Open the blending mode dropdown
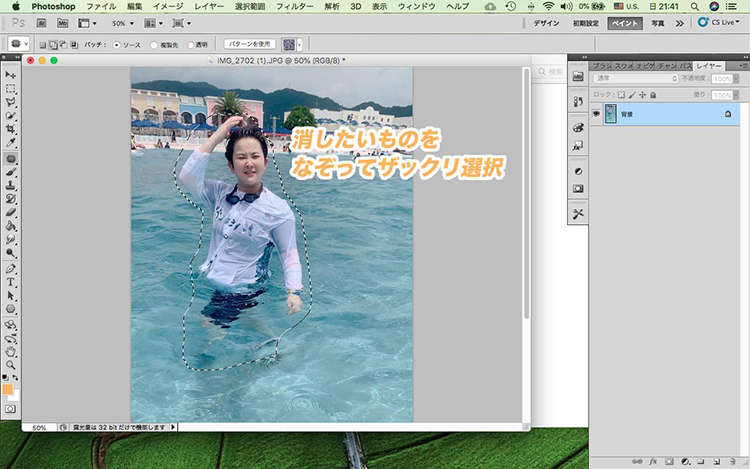 coord(636,78)
